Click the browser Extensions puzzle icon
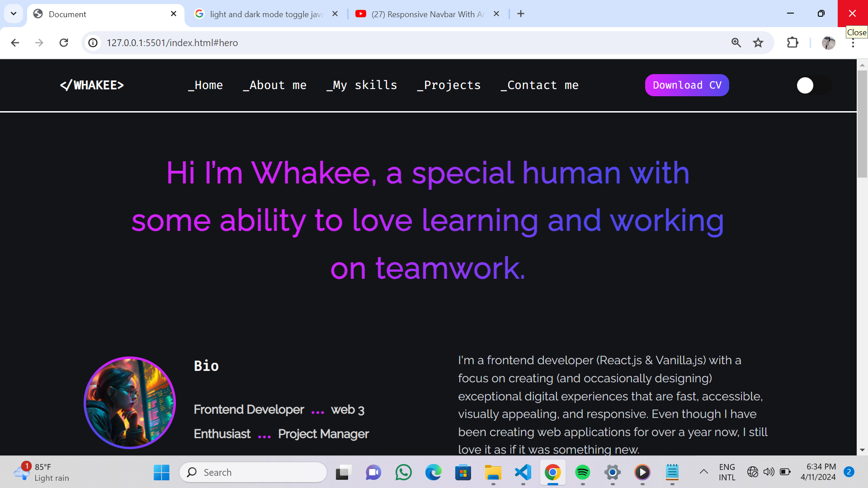868x488 pixels. pos(793,42)
